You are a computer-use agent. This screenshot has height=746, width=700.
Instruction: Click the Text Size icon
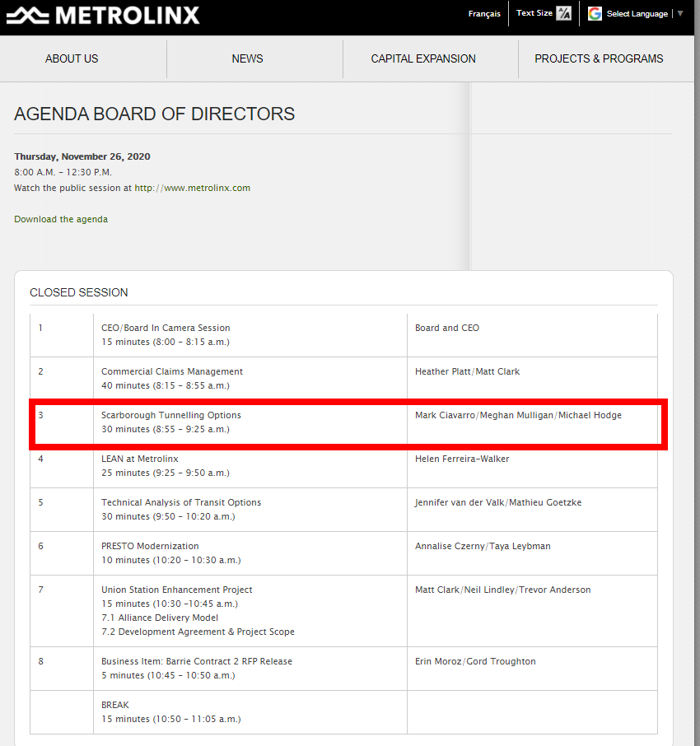point(564,13)
